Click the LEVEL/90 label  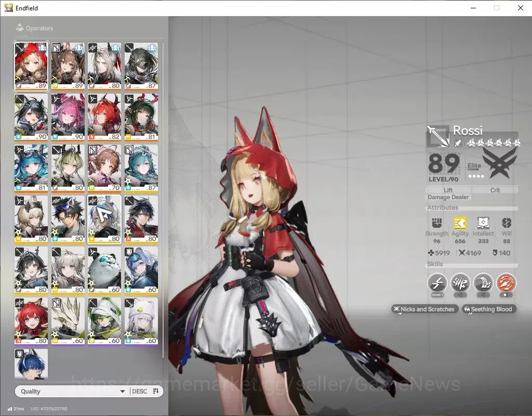[443, 179]
